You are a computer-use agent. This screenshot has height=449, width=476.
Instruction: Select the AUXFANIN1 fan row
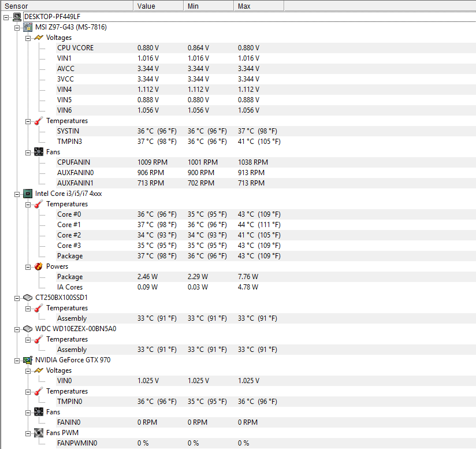266,183
